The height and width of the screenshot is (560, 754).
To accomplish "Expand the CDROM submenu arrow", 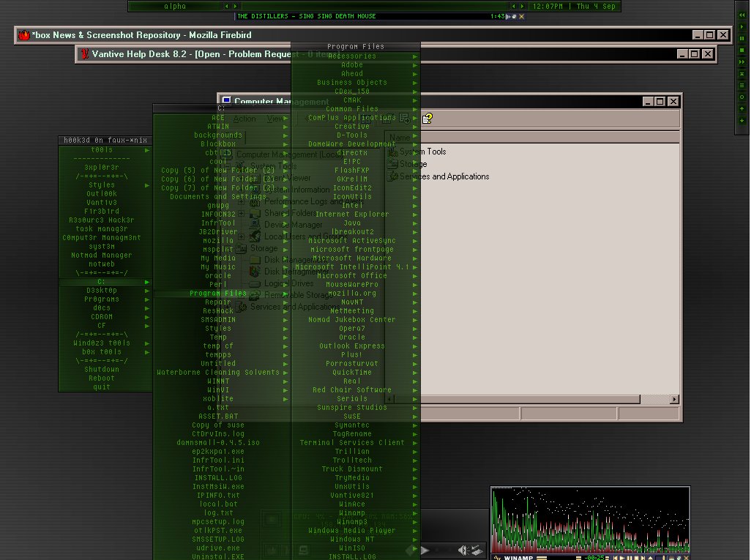I will (147, 317).
